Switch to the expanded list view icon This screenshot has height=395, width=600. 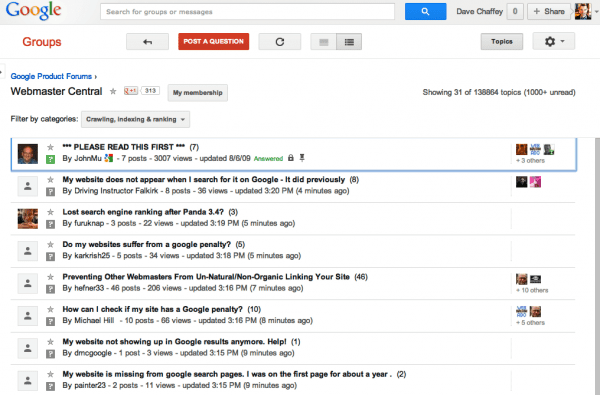pos(323,42)
